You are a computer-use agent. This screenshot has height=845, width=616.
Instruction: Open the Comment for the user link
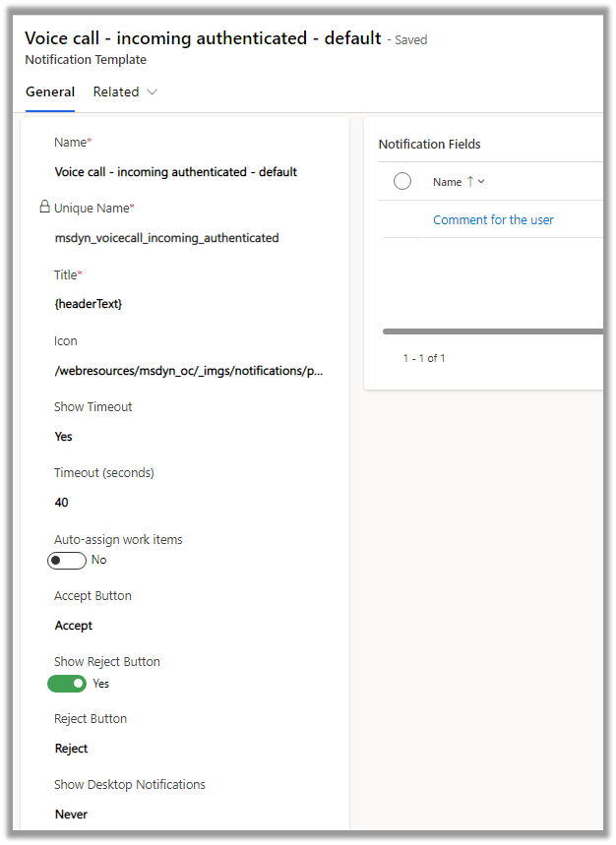coord(493,220)
